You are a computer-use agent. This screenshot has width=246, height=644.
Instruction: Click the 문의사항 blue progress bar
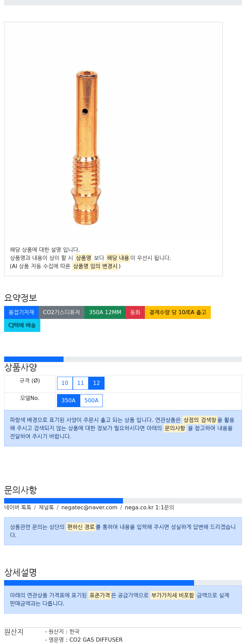coord(64,501)
